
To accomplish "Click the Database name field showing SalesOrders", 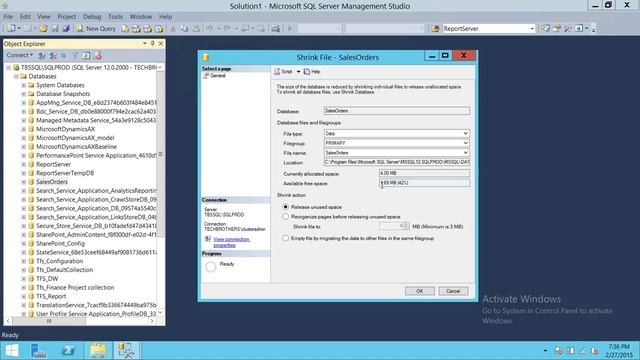I will [x=396, y=111].
